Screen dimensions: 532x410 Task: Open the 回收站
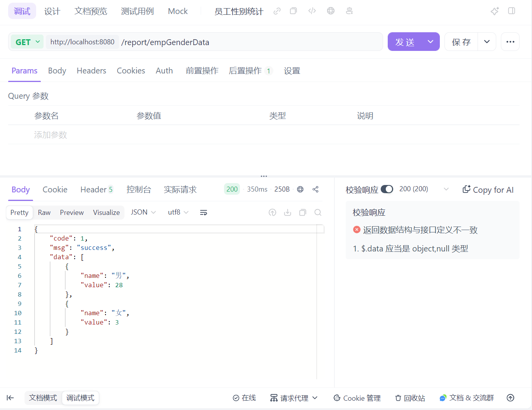[410, 398]
